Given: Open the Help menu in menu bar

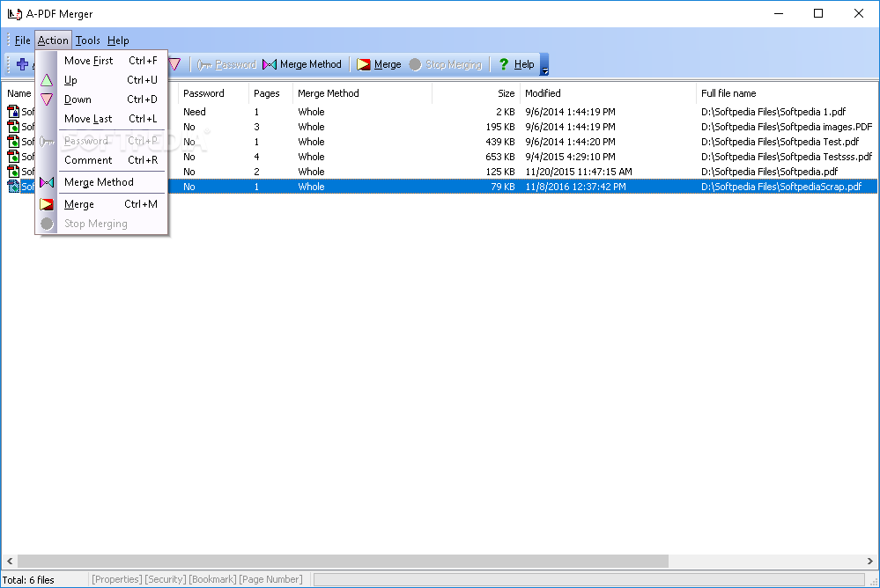Looking at the screenshot, I should click(118, 40).
